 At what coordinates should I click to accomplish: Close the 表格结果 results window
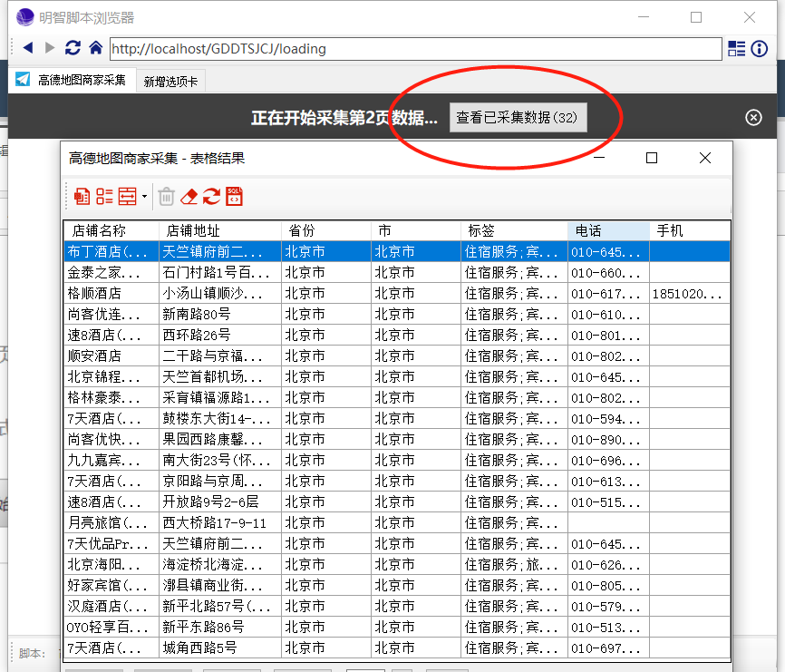[705, 158]
